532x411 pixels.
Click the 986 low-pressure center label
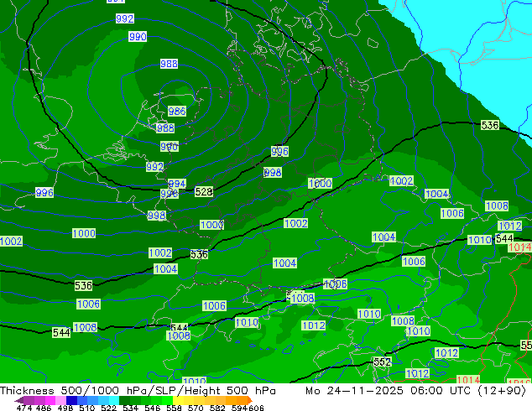coord(177,111)
